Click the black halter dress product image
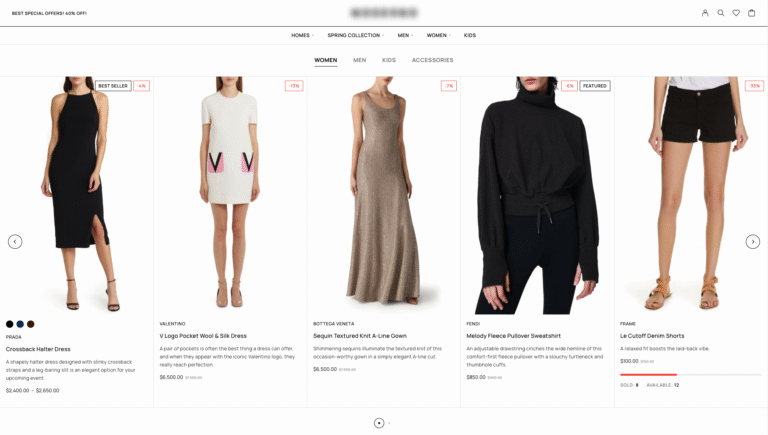 pyautogui.click(x=76, y=195)
